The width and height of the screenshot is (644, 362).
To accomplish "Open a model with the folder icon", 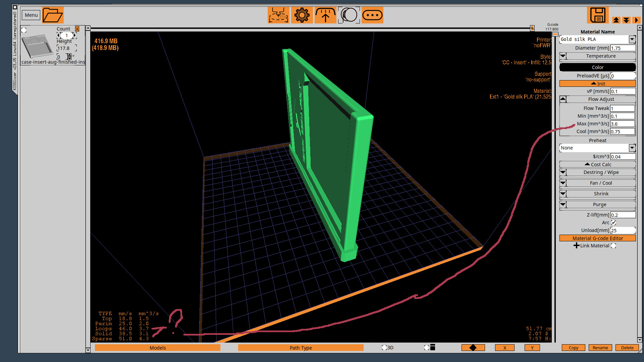I will pyautogui.click(x=53, y=15).
